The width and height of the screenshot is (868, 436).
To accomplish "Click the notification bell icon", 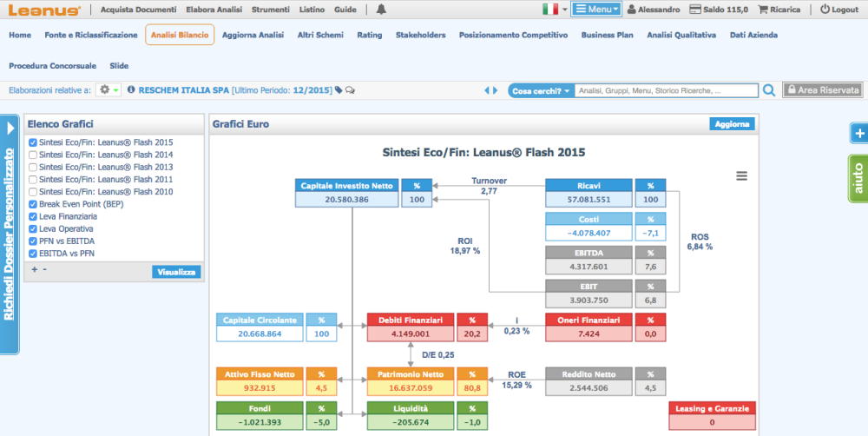I will pos(381,10).
